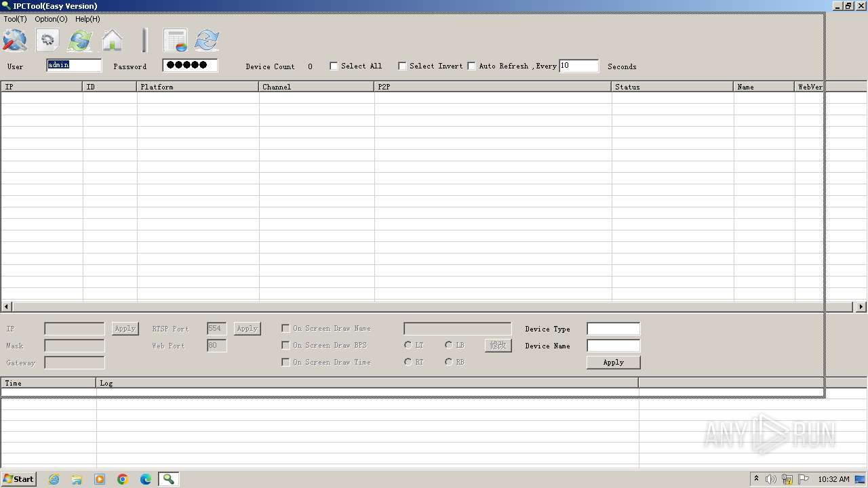Toggle On Screen Draw Name checkbox
Image resolution: width=868 pixels, height=488 pixels.
point(285,328)
